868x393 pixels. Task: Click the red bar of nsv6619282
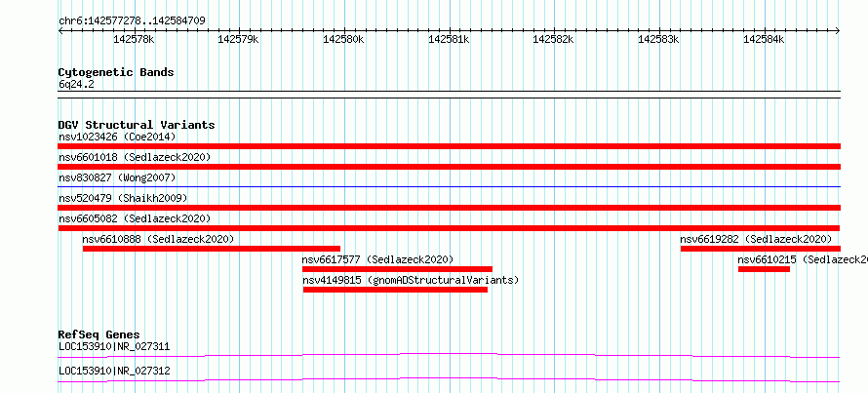point(760,249)
